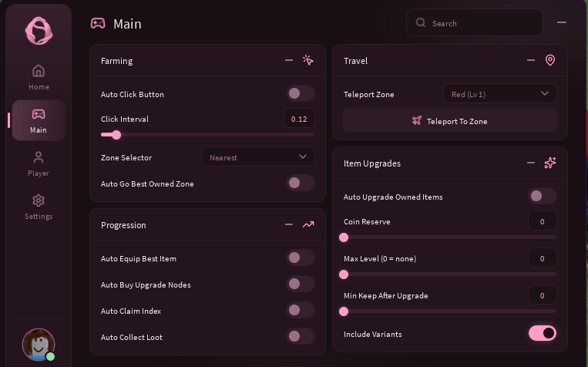Click the Max Level slider handle
Viewport: 588px width, 367px height.
[344, 274]
